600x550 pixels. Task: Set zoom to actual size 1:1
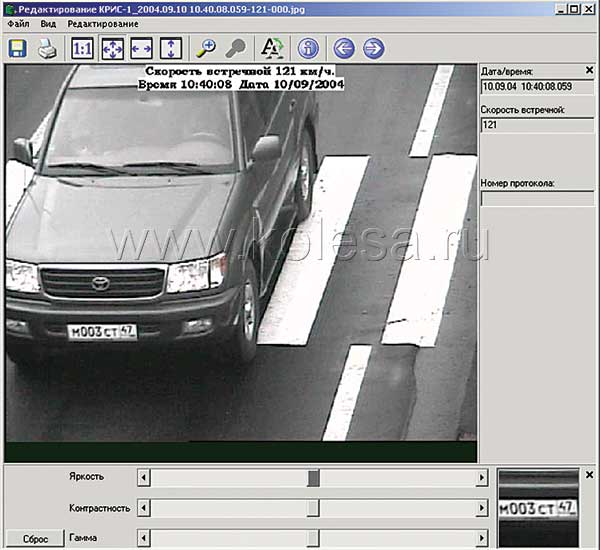[x=83, y=47]
